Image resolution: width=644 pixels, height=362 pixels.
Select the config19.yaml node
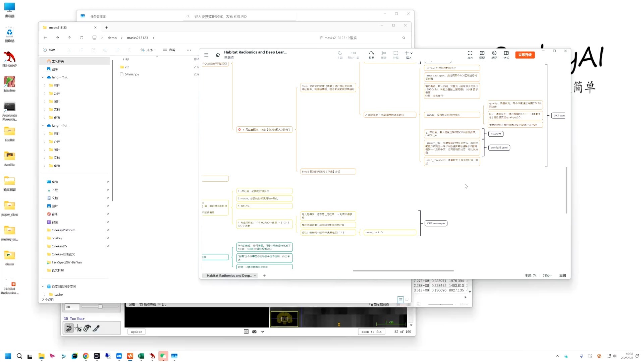pos(499,147)
